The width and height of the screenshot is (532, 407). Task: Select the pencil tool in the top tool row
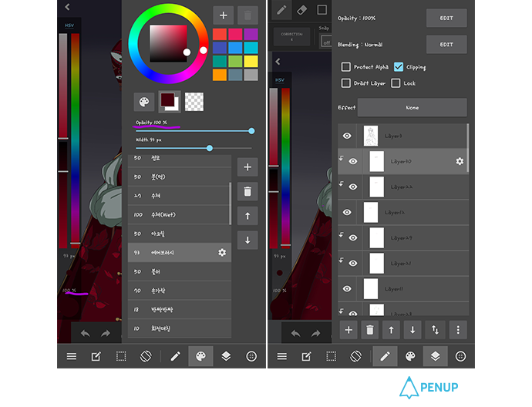pos(281,10)
